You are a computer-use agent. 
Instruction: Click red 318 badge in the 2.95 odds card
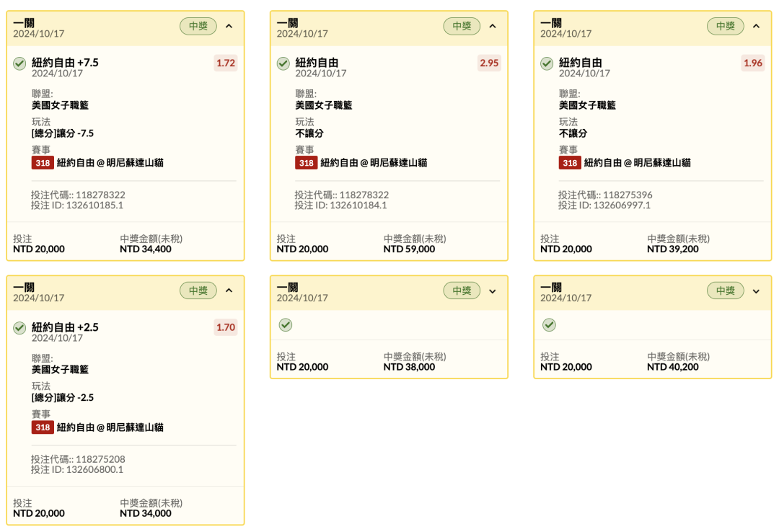pyautogui.click(x=307, y=163)
